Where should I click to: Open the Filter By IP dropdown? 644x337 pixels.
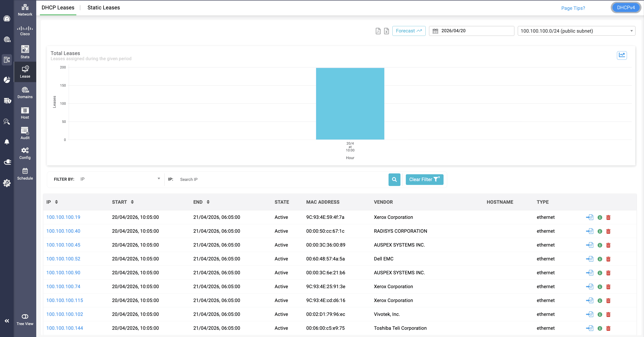pos(120,179)
